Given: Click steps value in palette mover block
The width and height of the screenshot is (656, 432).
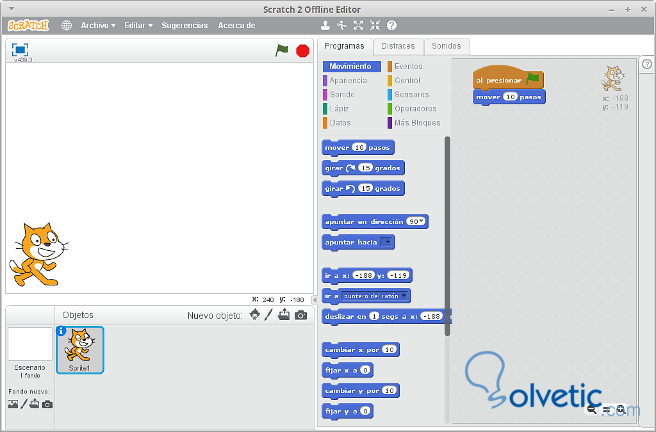Looking at the screenshot, I should pos(359,148).
